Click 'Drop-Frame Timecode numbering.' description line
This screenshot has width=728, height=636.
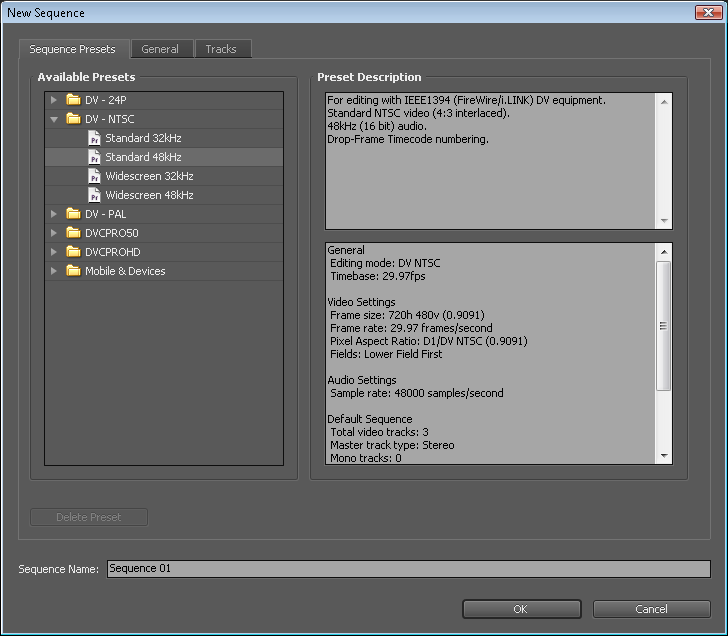click(408, 139)
